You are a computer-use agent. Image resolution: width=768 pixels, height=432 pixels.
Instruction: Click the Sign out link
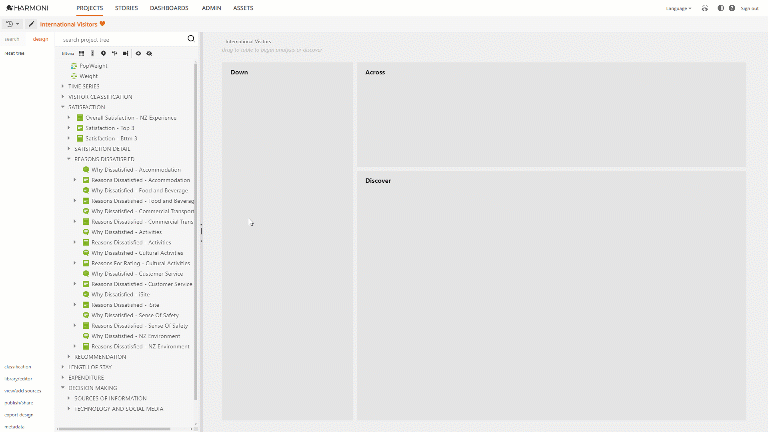pyautogui.click(x=749, y=8)
